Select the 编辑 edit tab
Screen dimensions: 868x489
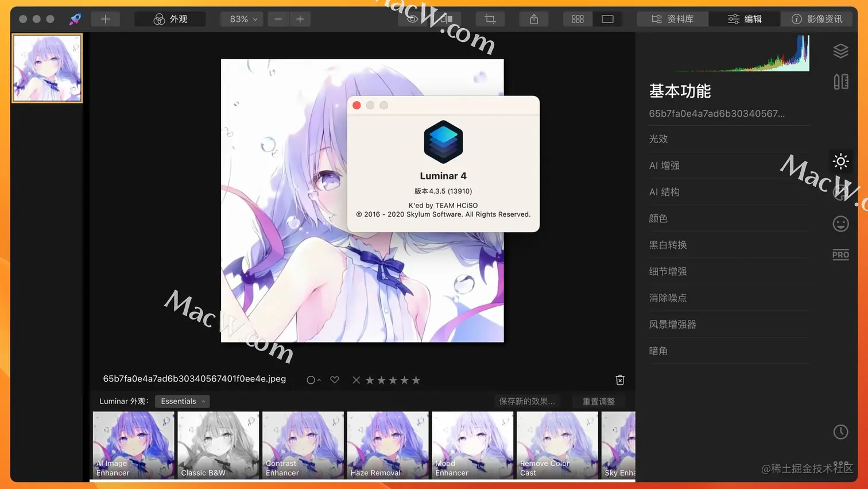[x=745, y=19]
